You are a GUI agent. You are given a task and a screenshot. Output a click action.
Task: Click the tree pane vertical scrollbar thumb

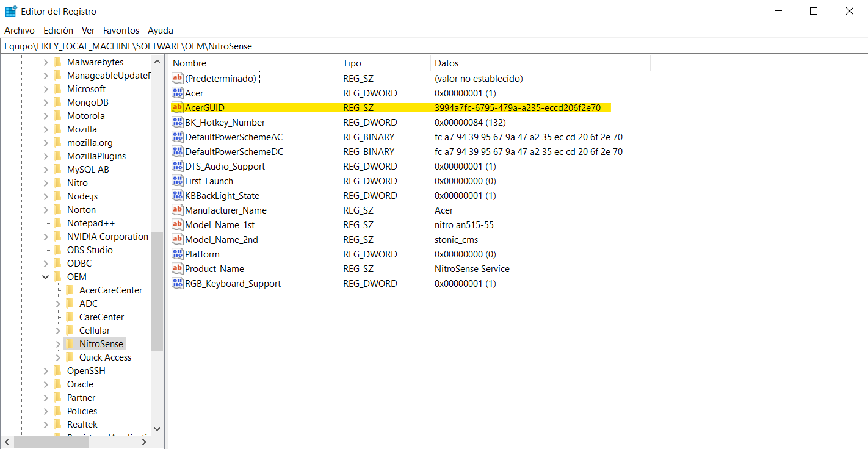(x=157, y=291)
